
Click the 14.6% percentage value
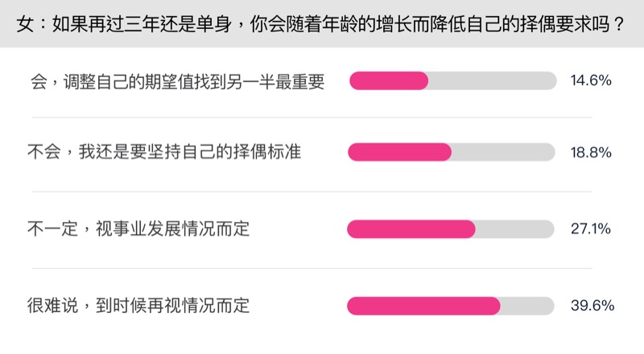592,80
